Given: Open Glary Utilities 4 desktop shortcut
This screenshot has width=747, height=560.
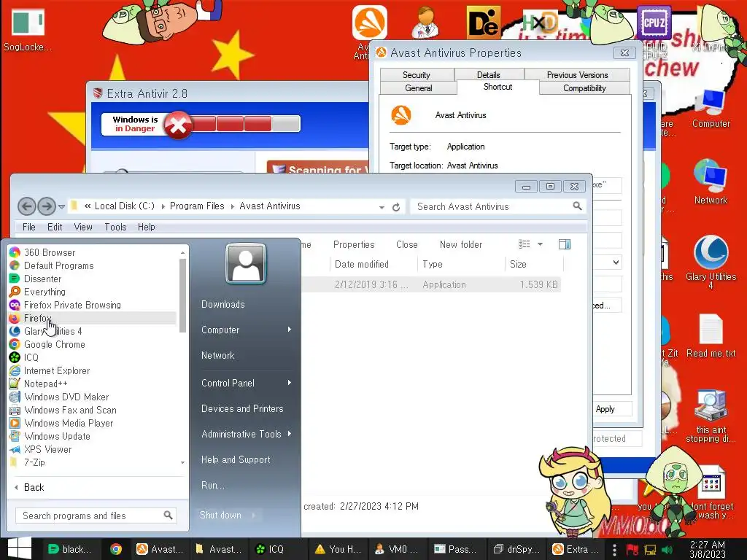Looking at the screenshot, I should pos(711,261).
